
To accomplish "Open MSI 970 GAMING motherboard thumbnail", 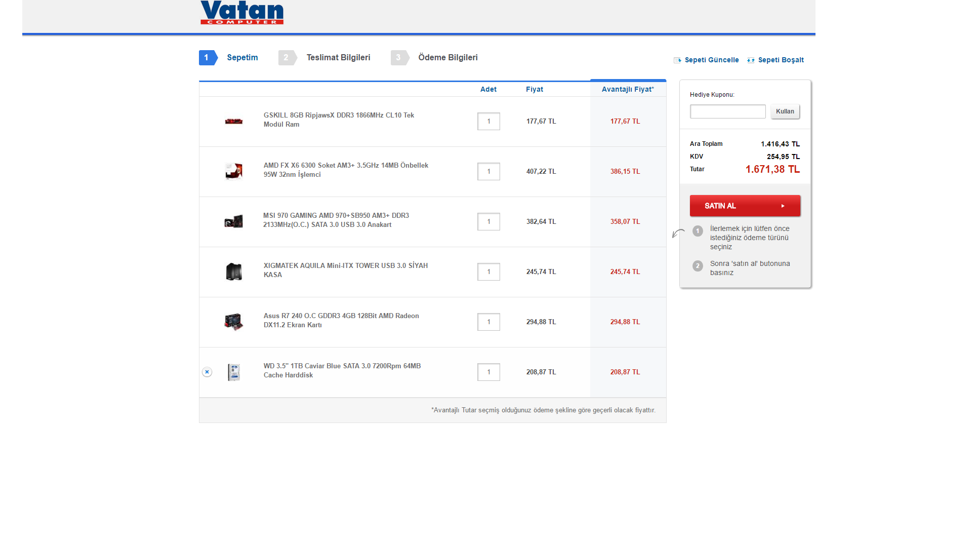I will tap(233, 222).
